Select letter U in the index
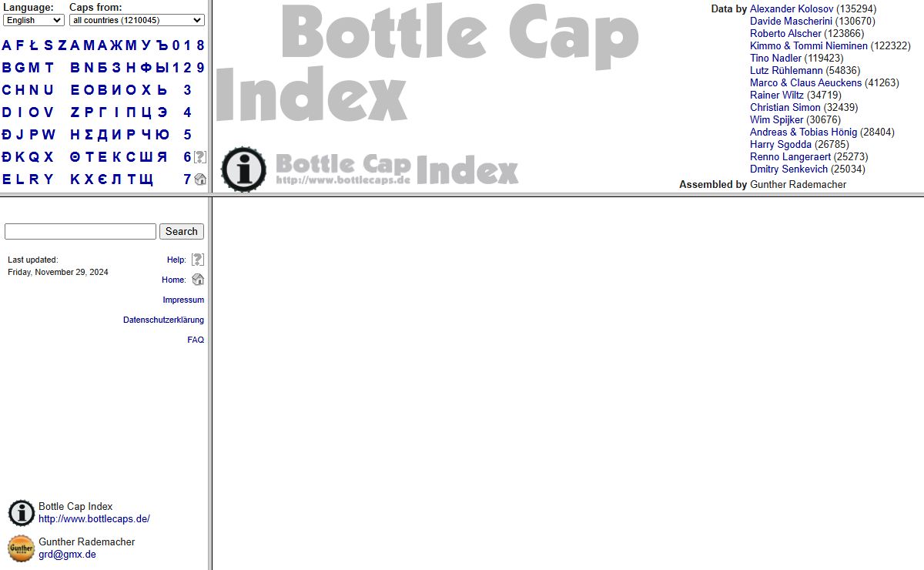 (x=49, y=90)
